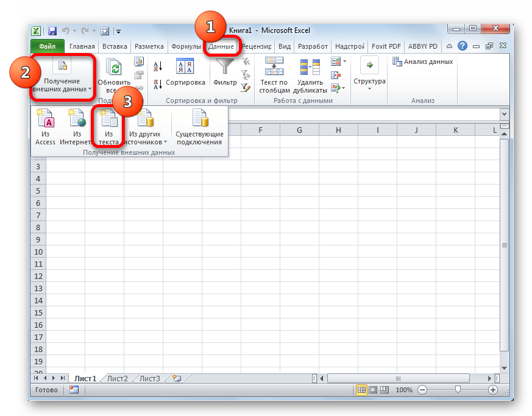This screenshot has height=416, width=532.
Task: Switch to the Формулы ribbon tab
Action: coord(186,46)
